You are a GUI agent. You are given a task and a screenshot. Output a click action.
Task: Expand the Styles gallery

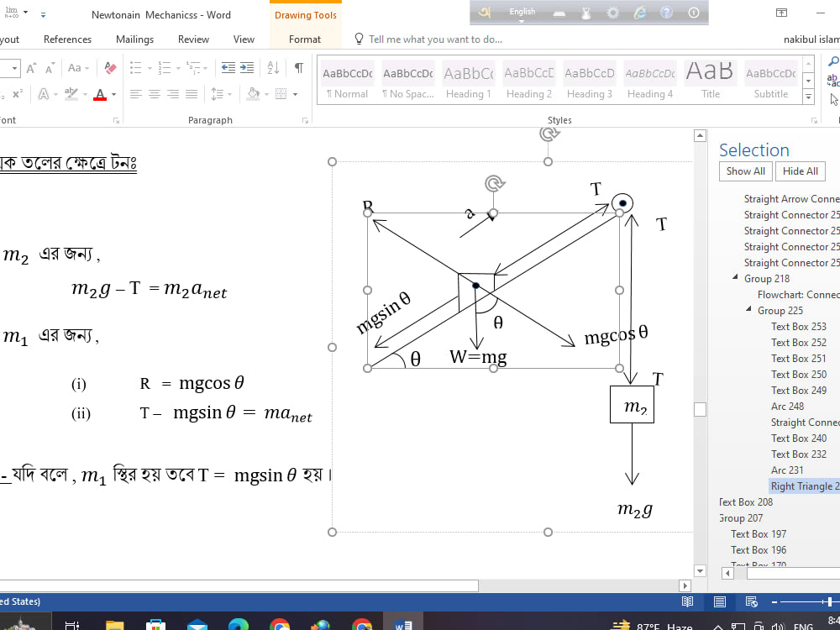click(x=808, y=95)
